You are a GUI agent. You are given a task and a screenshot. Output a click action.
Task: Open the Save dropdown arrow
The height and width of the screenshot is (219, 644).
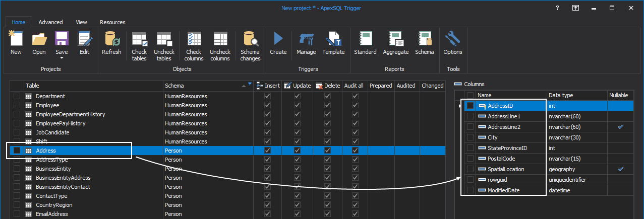pyautogui.click(x=62, y=58)
